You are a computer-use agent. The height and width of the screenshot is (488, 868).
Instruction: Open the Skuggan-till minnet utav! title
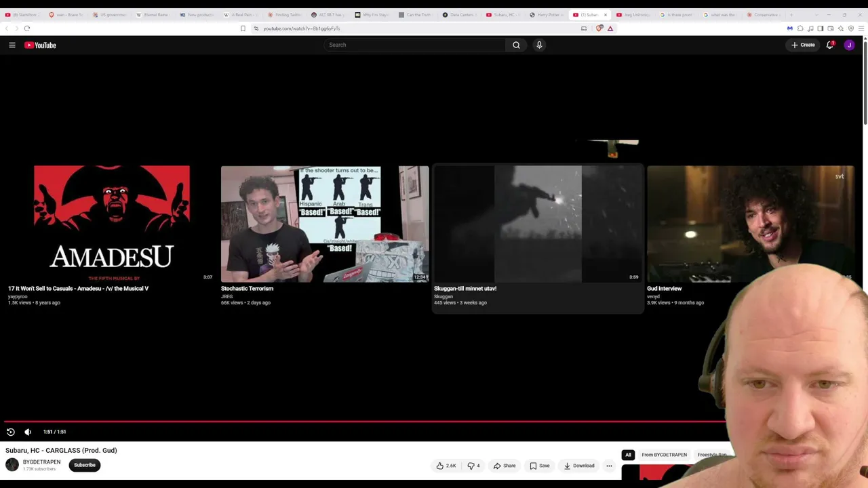pos(465,289)
